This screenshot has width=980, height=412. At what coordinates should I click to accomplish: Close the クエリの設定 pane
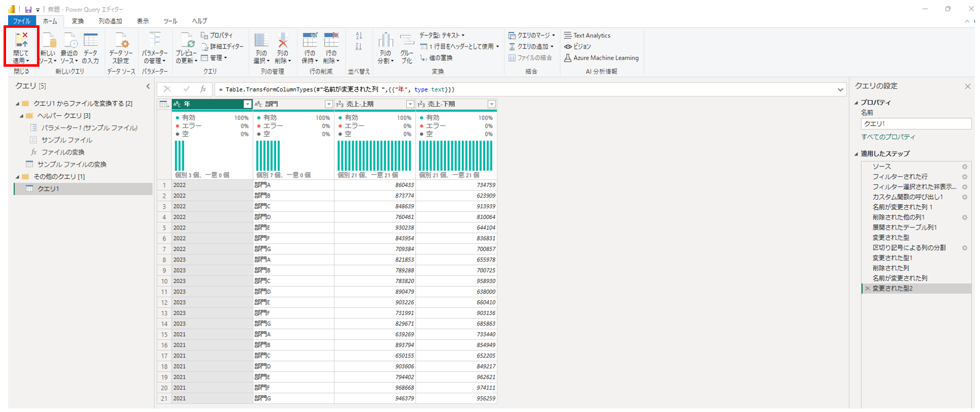click(967, 86)
